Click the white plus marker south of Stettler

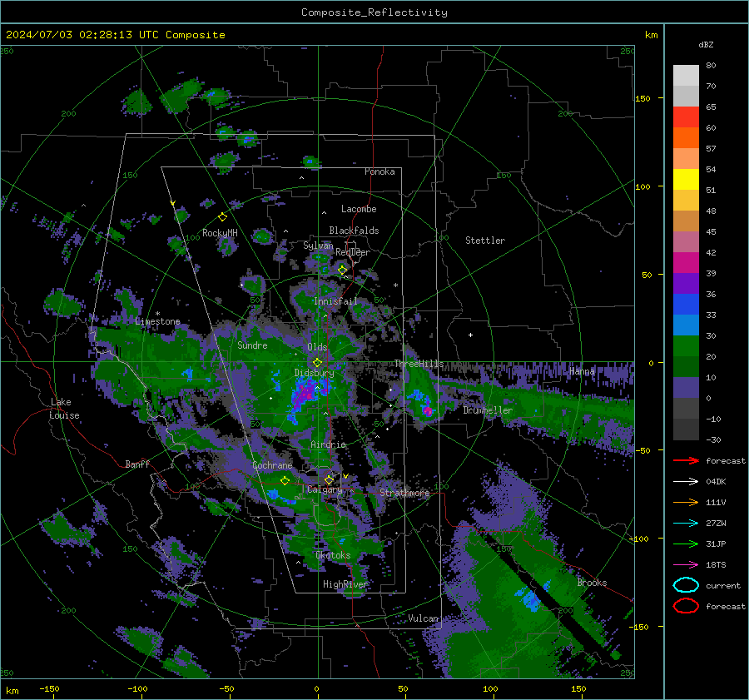tap(470, 335)
